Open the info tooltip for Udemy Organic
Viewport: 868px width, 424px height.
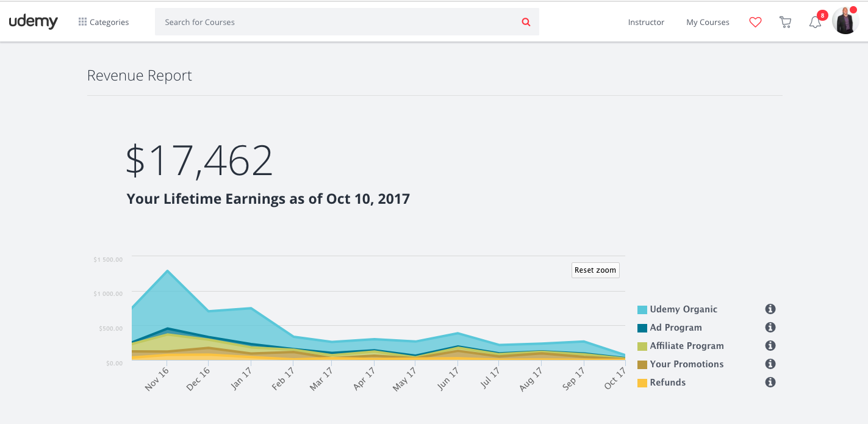(770, 309)
